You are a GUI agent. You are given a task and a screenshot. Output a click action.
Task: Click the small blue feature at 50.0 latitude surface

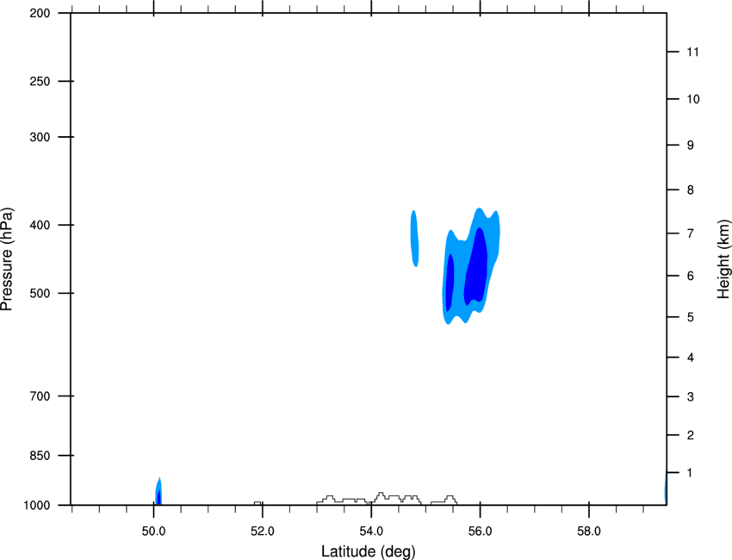[158, 491]
